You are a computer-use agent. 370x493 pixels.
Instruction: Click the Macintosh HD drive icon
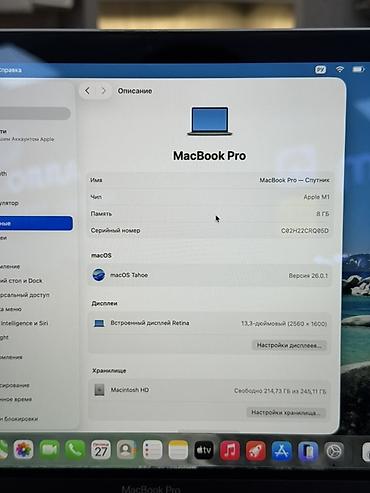coord(99,390)
